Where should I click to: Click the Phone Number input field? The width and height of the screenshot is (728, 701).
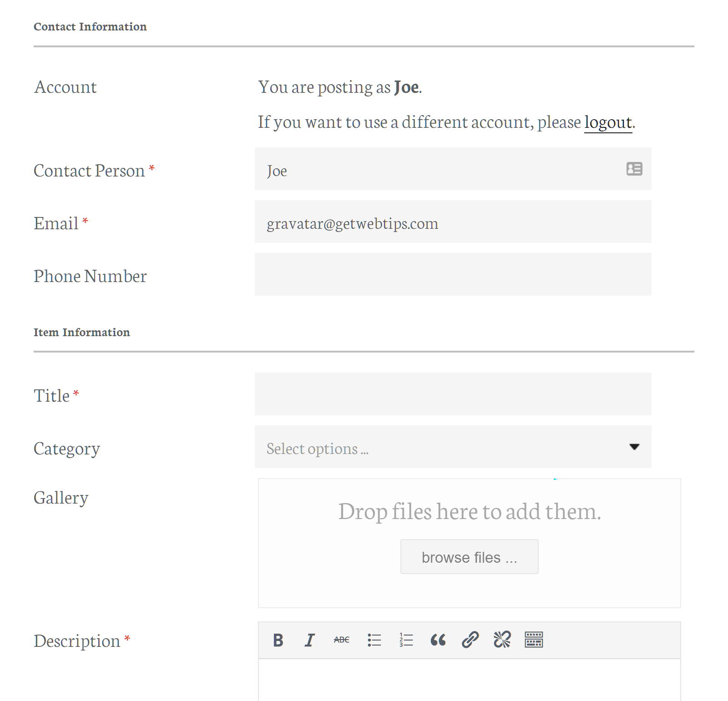point(453,274)
